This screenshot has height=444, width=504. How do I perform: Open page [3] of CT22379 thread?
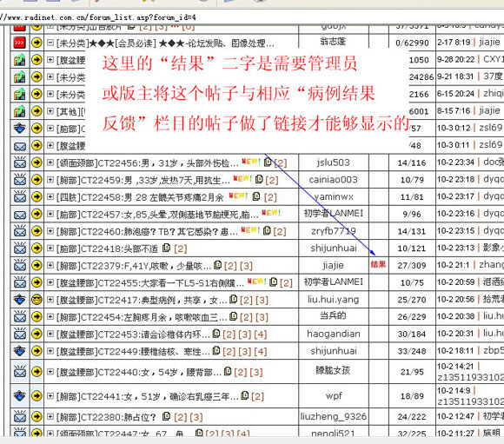click(246, 266)
